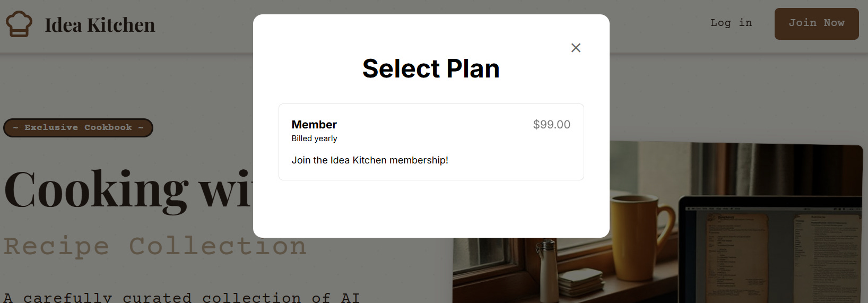This screenshot has width=868, height=303.
Task: Click the chef hat logo icon
Action: (19, 24)
